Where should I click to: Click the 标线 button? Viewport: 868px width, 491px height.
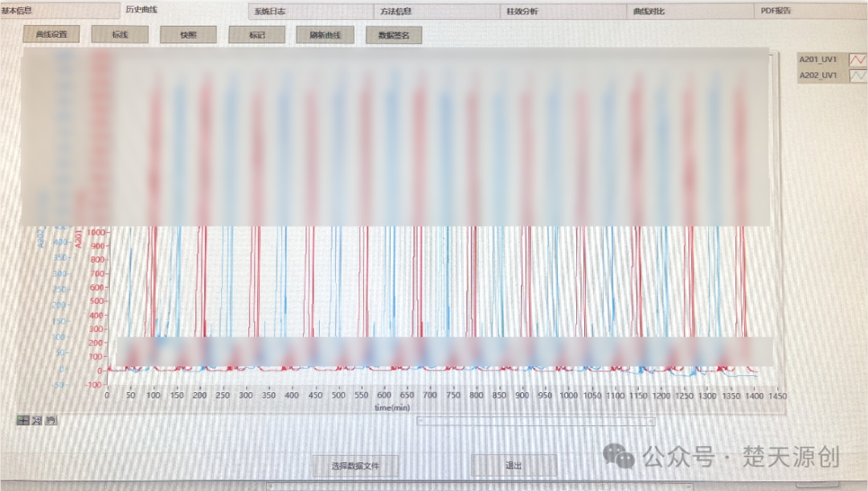[x=120, y=35]
